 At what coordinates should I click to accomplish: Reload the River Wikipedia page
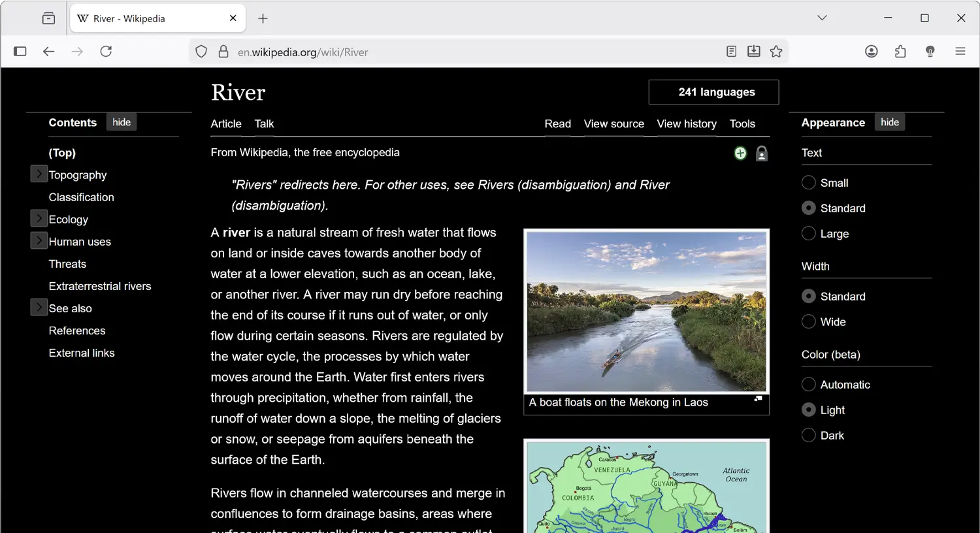(x=106, y=51)
